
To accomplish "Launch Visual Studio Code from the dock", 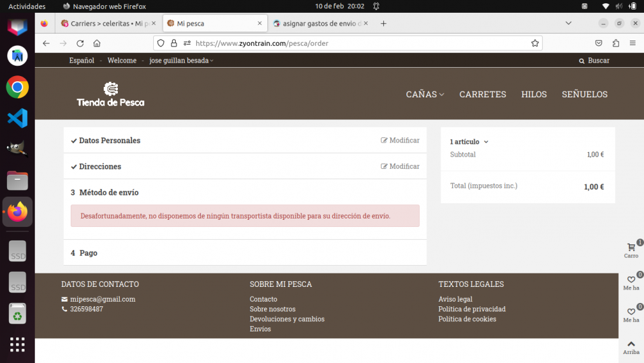I will 17,119.
